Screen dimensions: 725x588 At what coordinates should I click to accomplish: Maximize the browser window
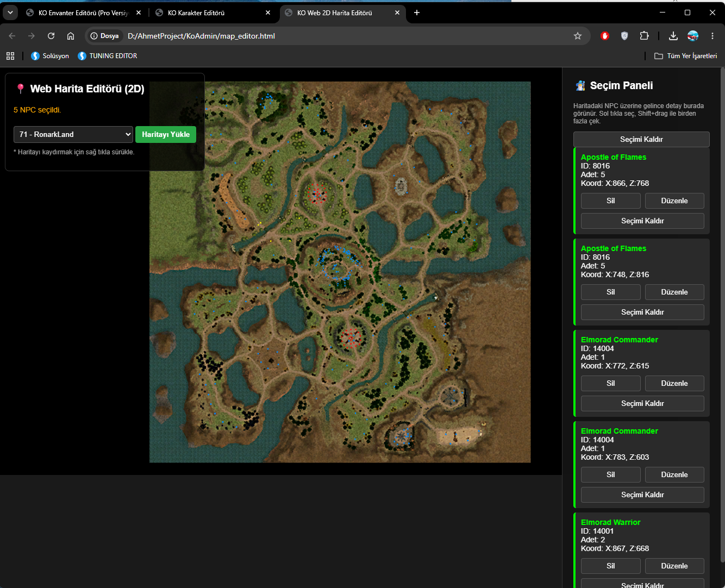click(687, 12)
